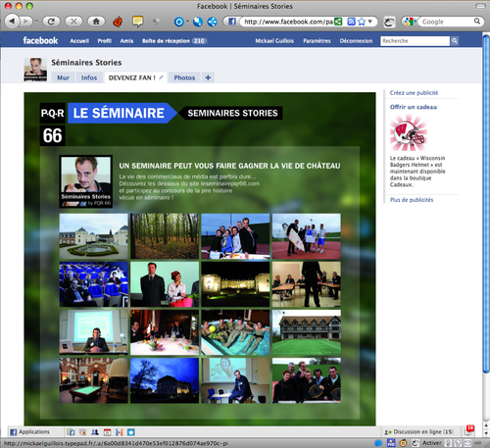Subscribe via the RSS feed icon
This screenshot has width=490, height=448.
pos(351,22)
